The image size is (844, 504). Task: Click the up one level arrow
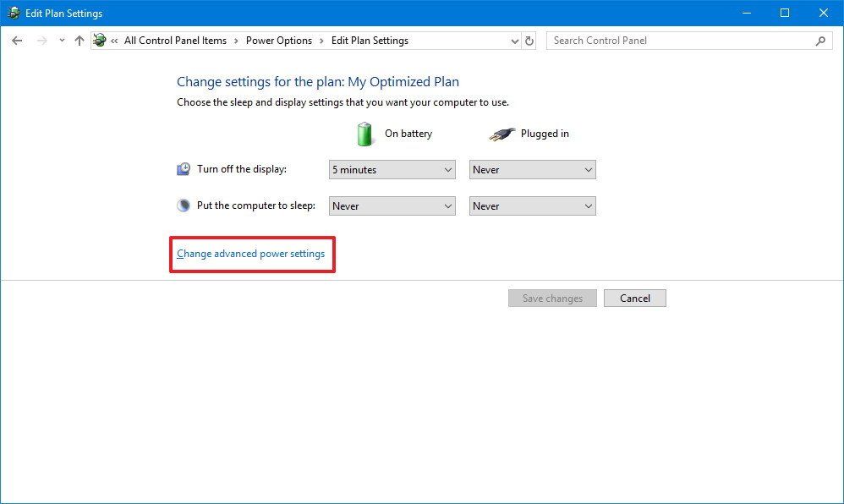pos(79,40)
